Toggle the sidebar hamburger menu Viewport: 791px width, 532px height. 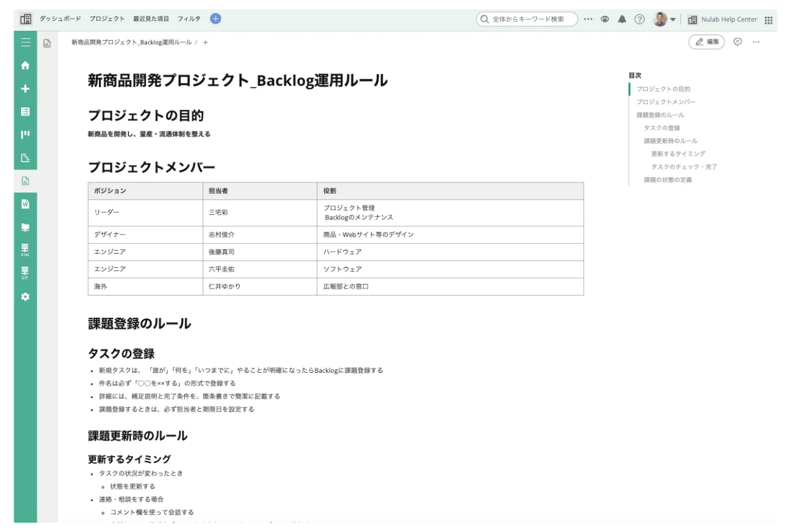pyautogui.click(x=26, y=42)
